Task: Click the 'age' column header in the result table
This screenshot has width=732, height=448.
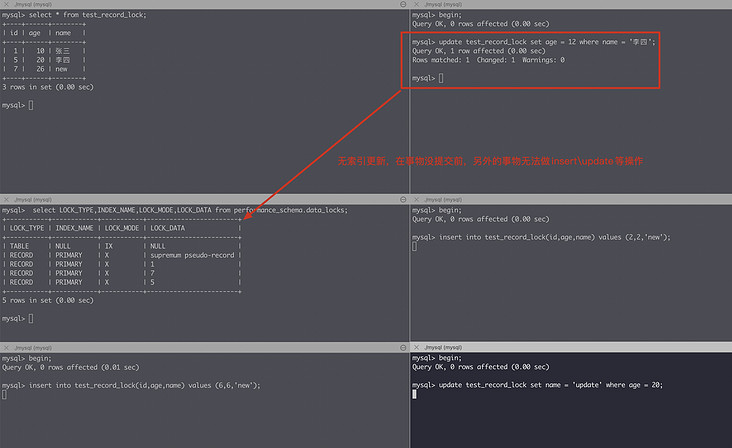Action: coord(35,33)
